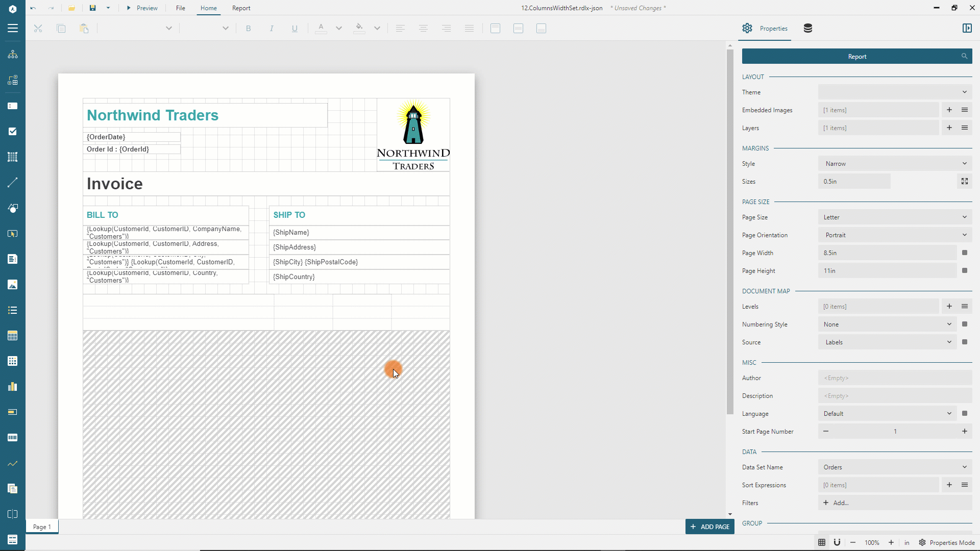
Task: Open the File menu
Action: tap(181, 8)
